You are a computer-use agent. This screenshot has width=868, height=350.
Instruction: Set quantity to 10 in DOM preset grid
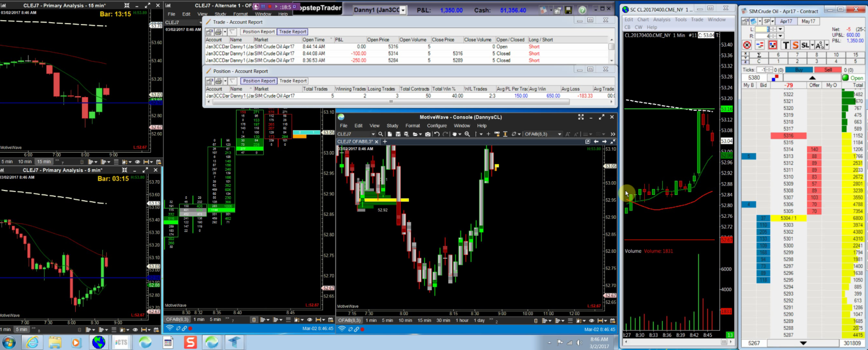coord(836,55)
